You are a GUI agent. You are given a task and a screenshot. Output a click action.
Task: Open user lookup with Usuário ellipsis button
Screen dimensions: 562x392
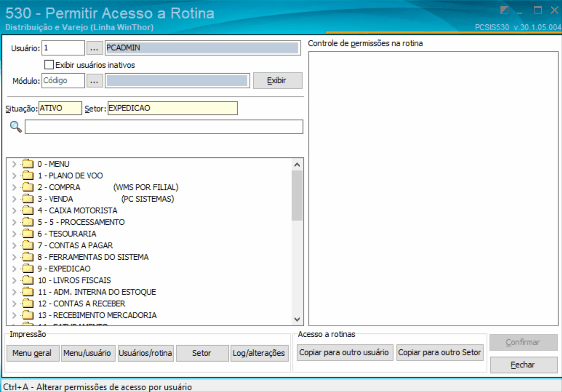click(94, 48)
